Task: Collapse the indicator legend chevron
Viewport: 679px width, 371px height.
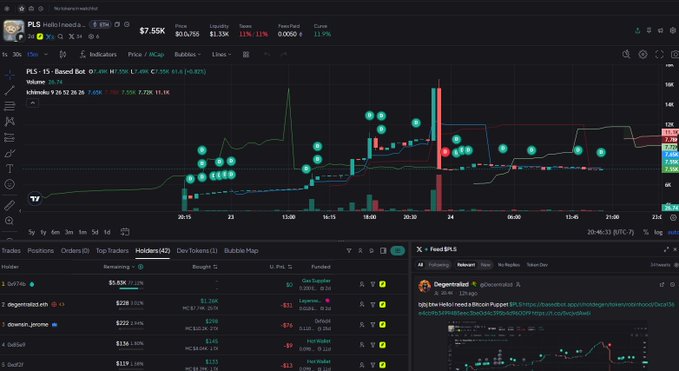Action: pos(32,103)
